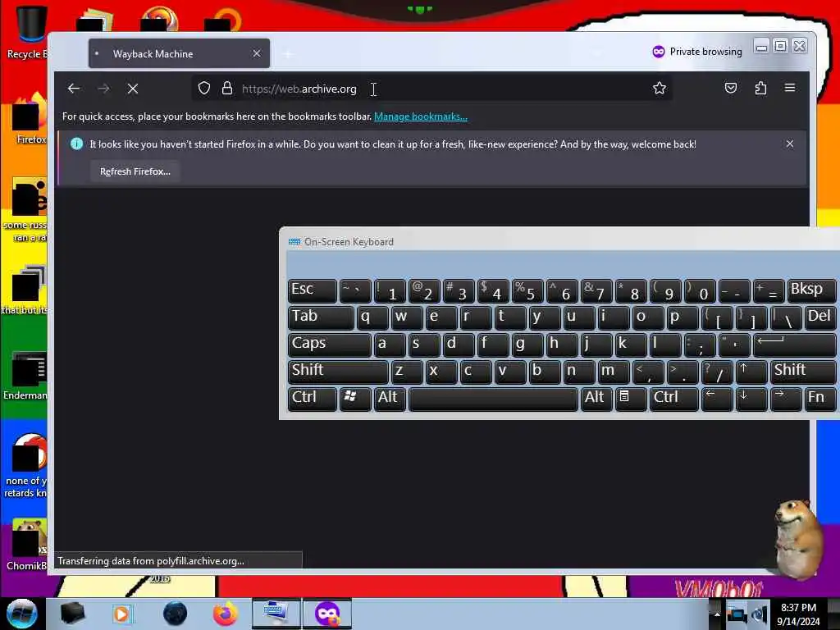Click the 8:37 PM clock in taskbar

pyautogui.click(x=798, y=608)
